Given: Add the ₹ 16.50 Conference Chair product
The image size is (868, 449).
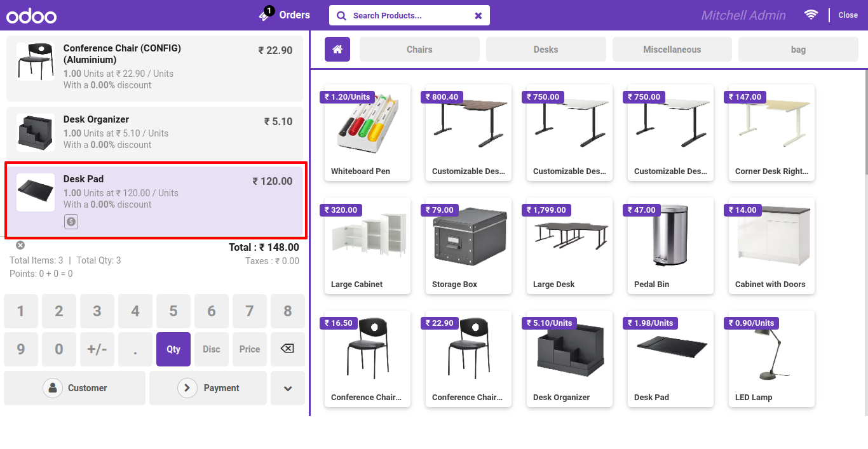Looking at the screenshot, I should pyautogui.click(x=367, y=359).
